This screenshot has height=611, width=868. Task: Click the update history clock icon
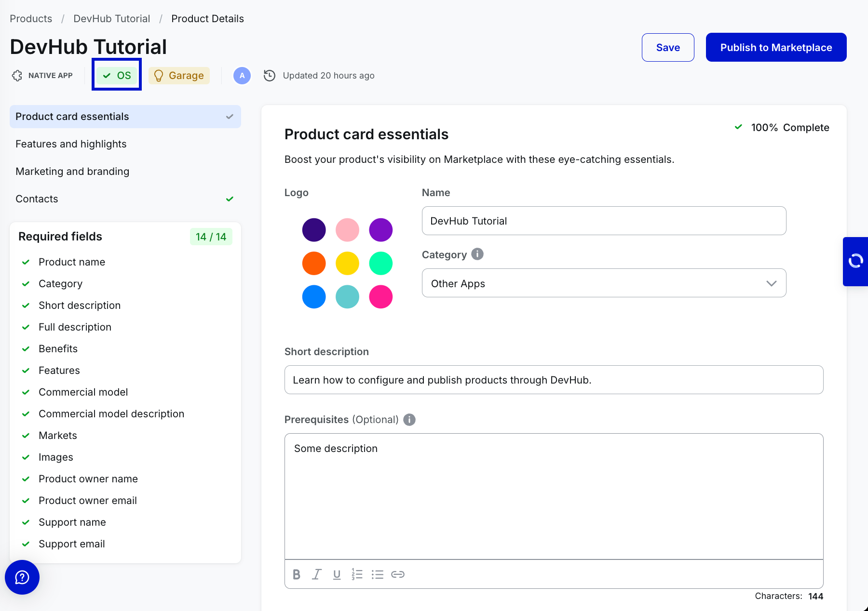pyautogui.click(x=270, y=76)
